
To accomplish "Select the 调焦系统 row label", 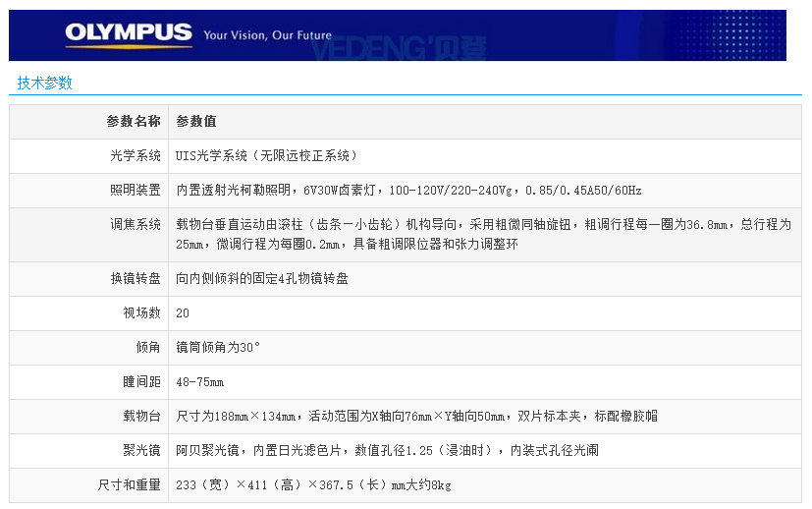I will 135,224.
